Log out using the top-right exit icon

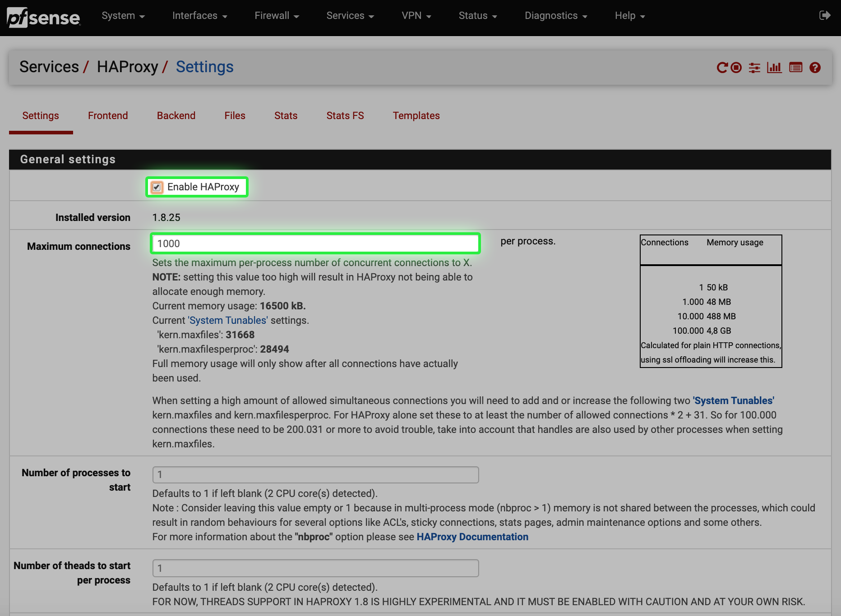coord(825,15)
